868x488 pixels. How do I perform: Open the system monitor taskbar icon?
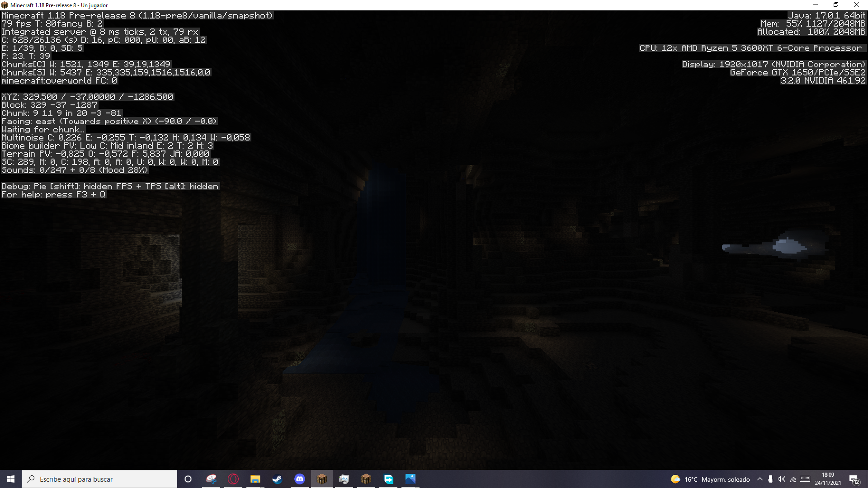pyautogui.click(x=344, y=479)
